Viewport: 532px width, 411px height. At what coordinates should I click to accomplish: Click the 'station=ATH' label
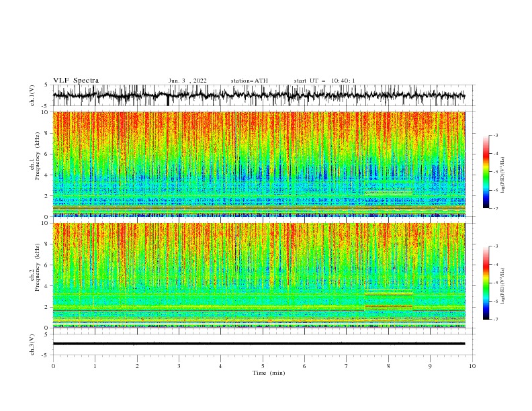click(x=249, y=81)
